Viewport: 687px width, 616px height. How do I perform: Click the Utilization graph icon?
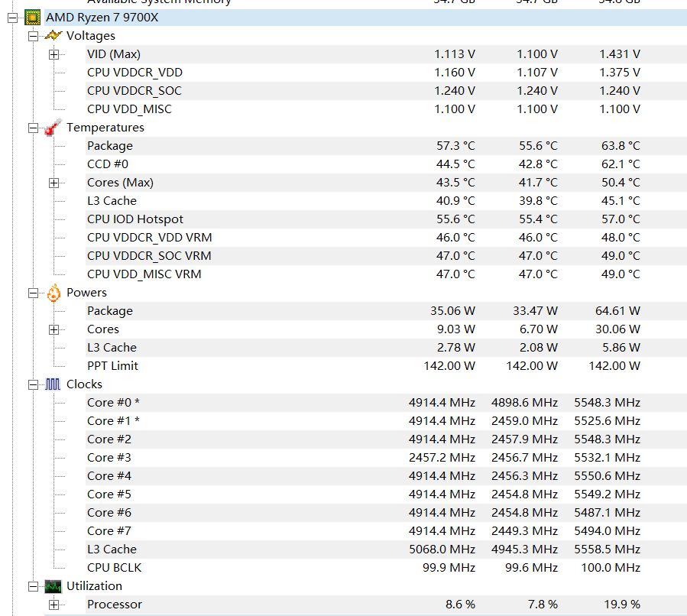52,585
